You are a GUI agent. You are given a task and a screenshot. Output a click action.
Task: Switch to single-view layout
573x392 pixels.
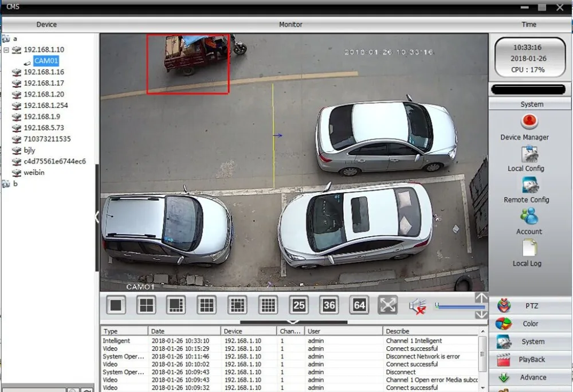[x=116, y=305]
